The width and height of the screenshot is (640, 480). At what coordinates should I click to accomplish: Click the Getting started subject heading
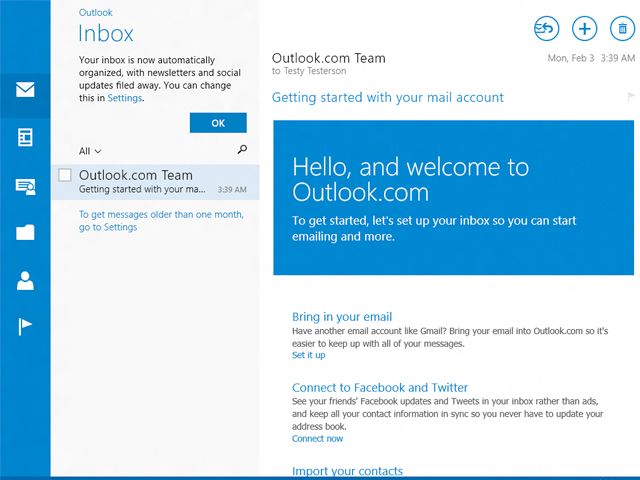click(x=388, y=97)
